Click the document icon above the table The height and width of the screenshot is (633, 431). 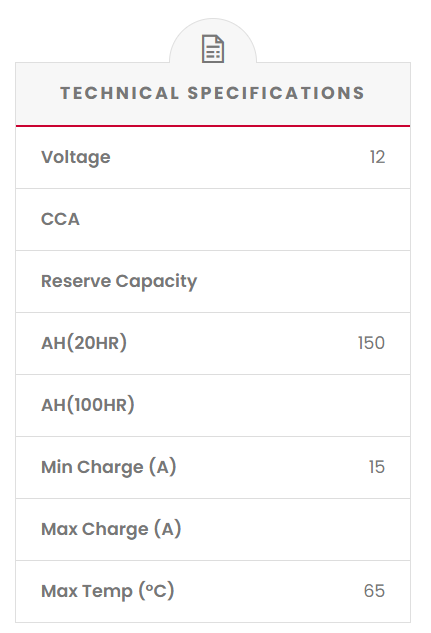[213, 49]
